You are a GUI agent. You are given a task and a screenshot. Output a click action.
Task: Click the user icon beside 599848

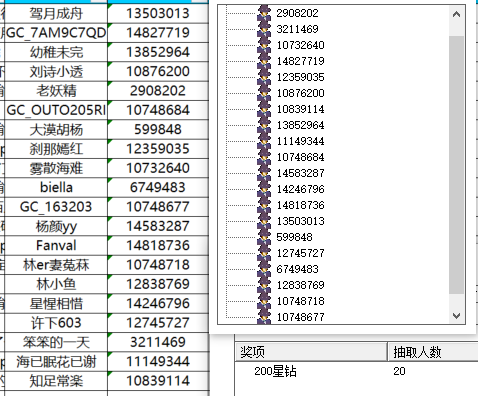264,237
